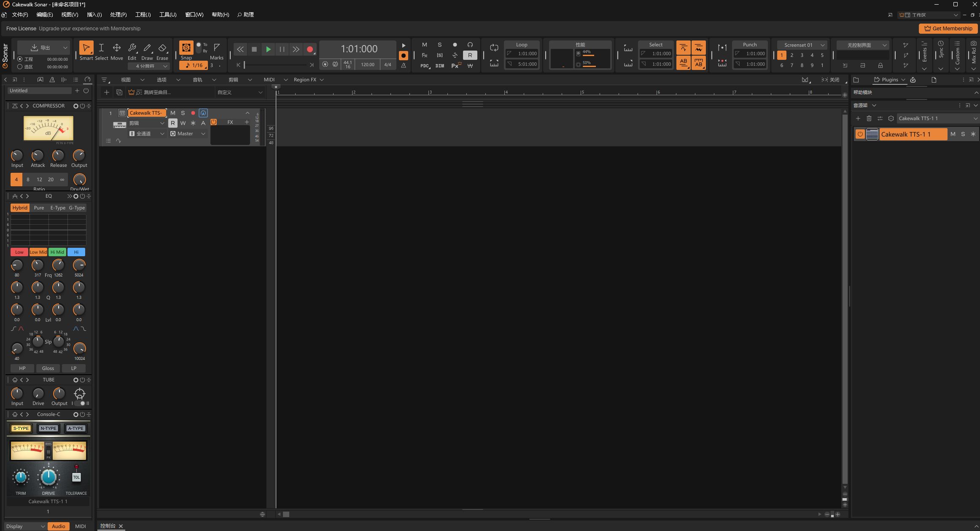Mute track 1 Cakewalk TTS-1
980x531 pixels.
(173, 113)
